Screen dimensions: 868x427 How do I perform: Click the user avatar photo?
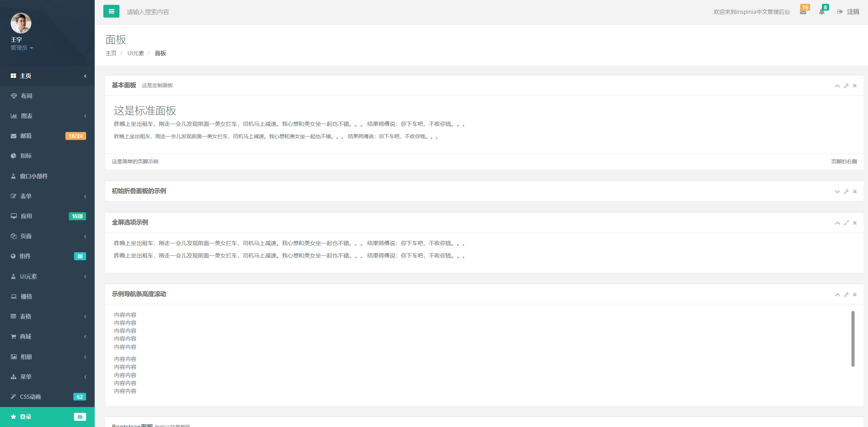click(21, 23)
